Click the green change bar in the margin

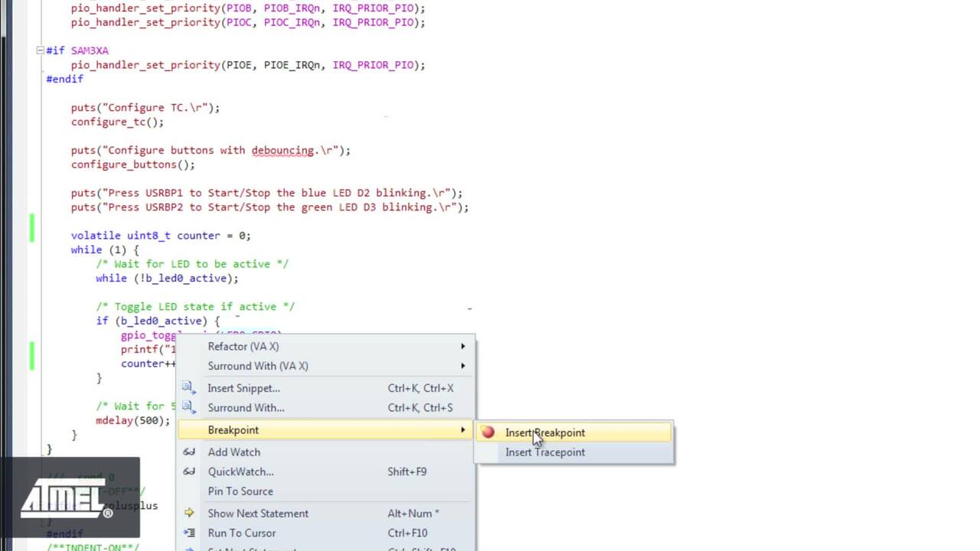(31, 230)
